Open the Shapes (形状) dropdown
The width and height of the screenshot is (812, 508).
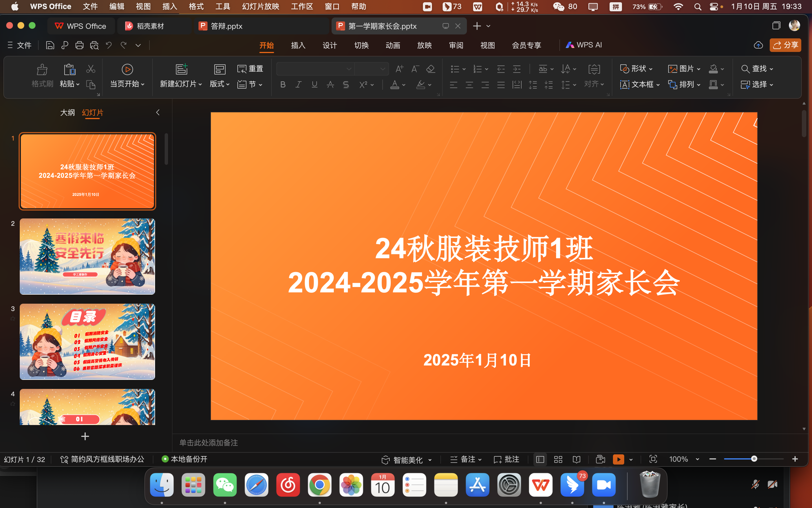(636, 69)
